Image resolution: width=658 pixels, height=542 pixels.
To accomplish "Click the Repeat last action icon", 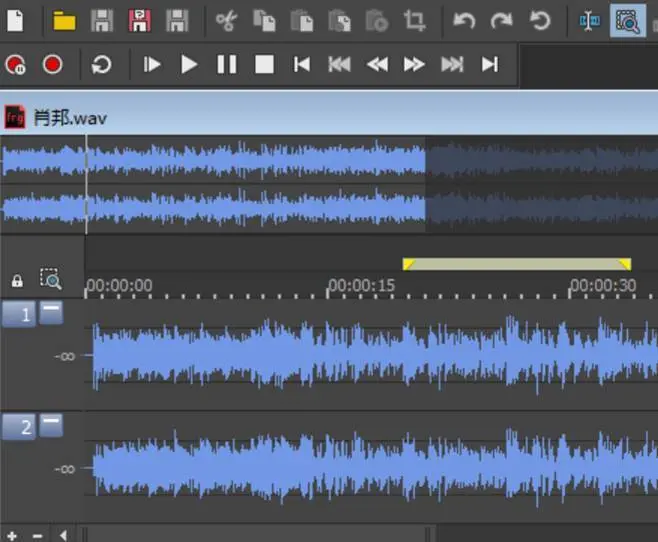I will pos(539,21).
